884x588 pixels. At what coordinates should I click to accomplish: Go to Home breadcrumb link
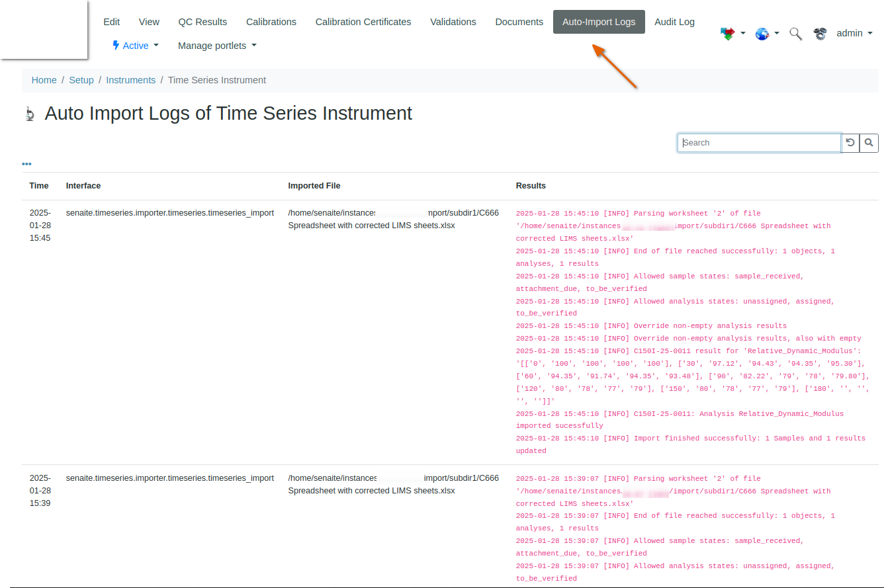(44, 80)
